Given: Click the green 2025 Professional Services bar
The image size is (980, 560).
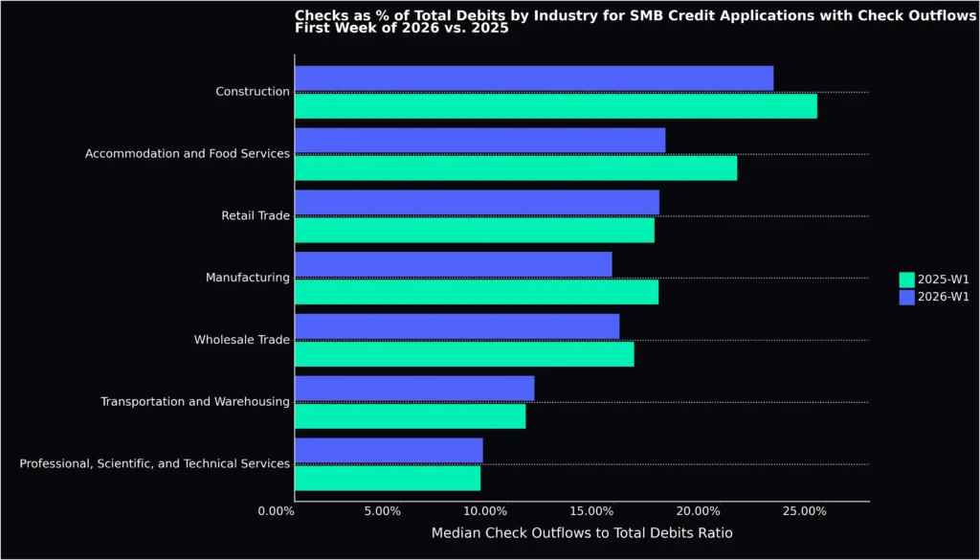Looking at the screenshot, I should 388,478.
